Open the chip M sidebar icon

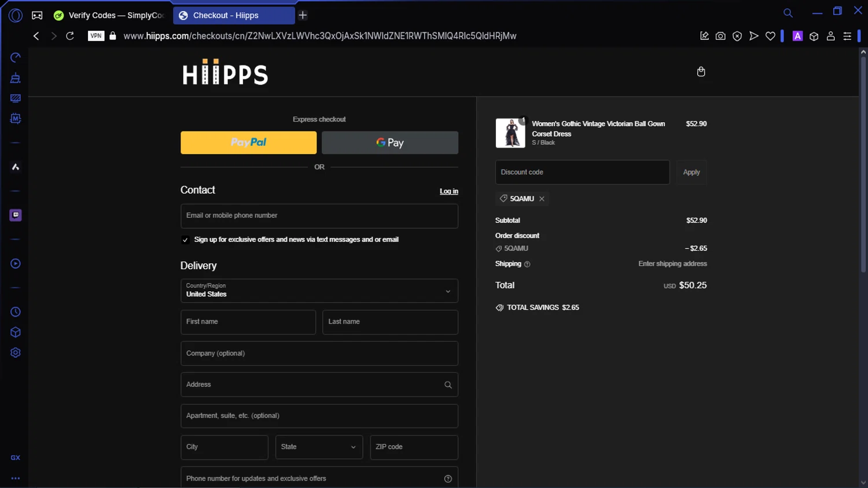[16, 119]
